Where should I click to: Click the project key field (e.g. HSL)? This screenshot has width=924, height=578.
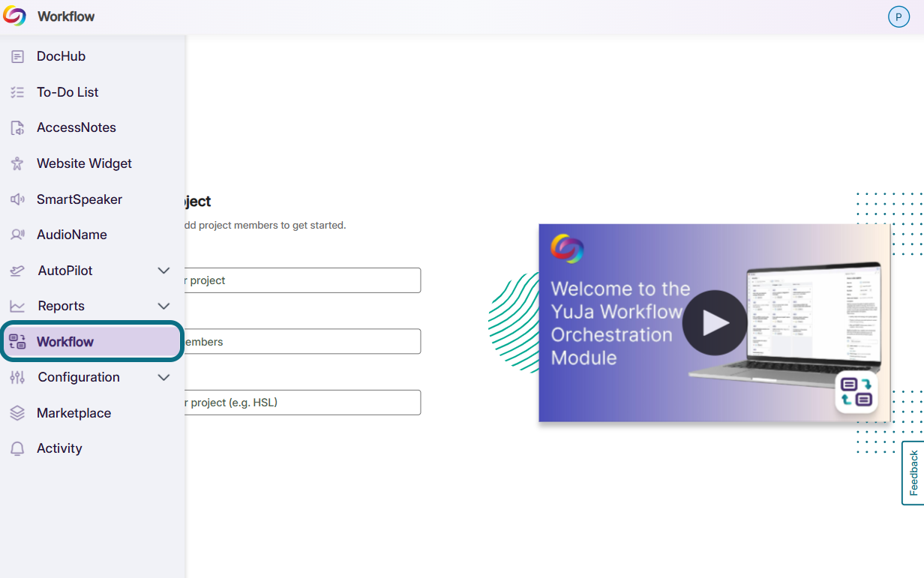[303, 403]
